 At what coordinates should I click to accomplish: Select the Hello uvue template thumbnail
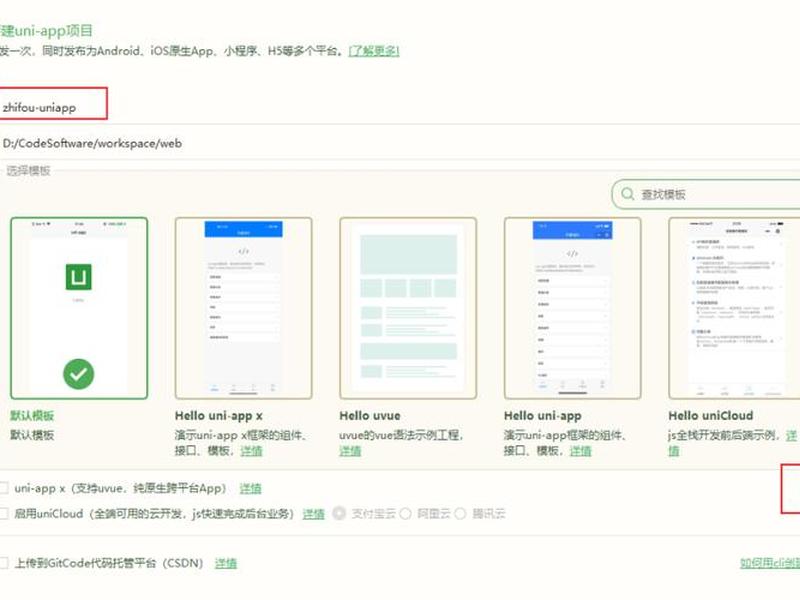tap(408, 308)
